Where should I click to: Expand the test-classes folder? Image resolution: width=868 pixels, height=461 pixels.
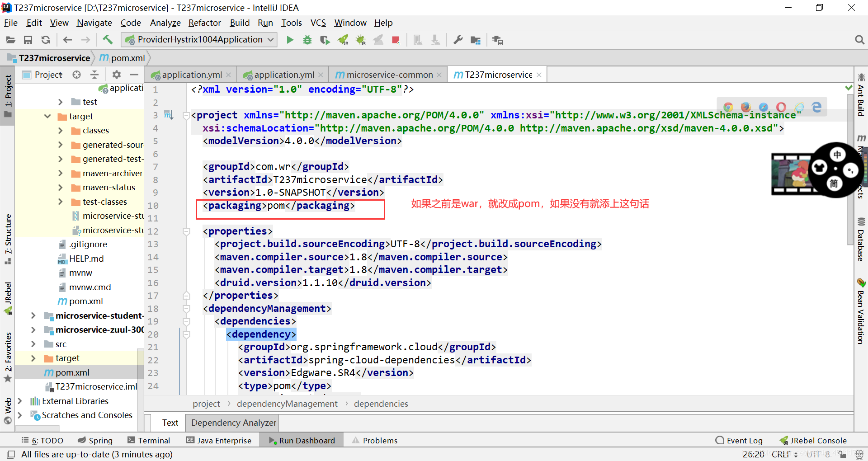[61, 202]
